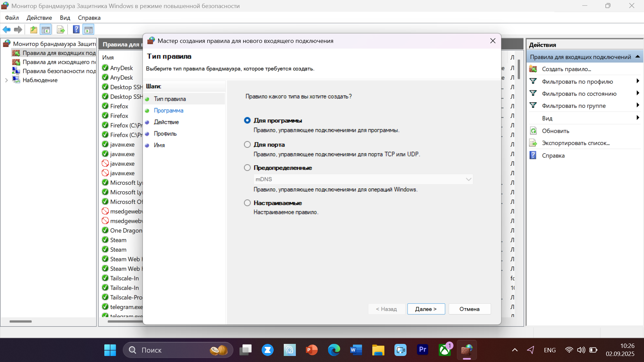Click the back arrow toolbar icon
Image resolution: width=644 pixels, height=362 pixels.
tap(6, 29)
